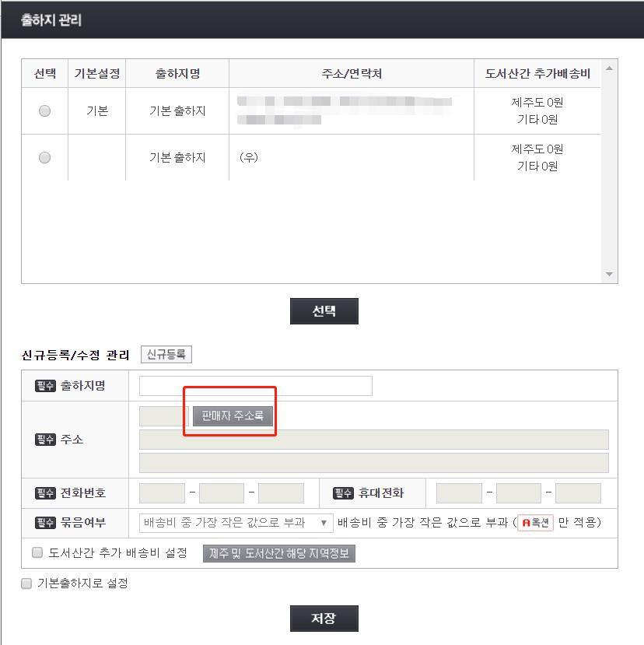Select the second 기본 출하지 radio button
The height and width of the screenshot is (645, 644).
click(x=44, y=156)
